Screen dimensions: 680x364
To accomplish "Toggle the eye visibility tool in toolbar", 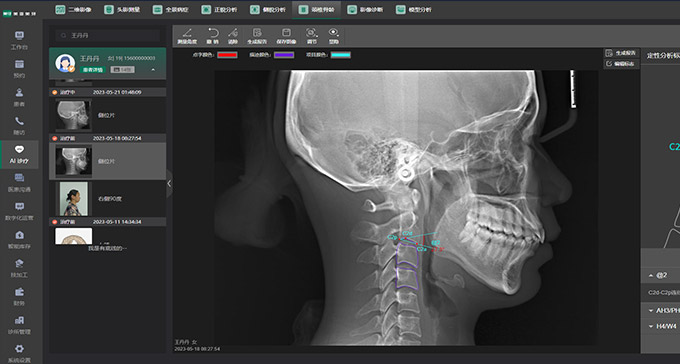I will [x=333, y=36].
